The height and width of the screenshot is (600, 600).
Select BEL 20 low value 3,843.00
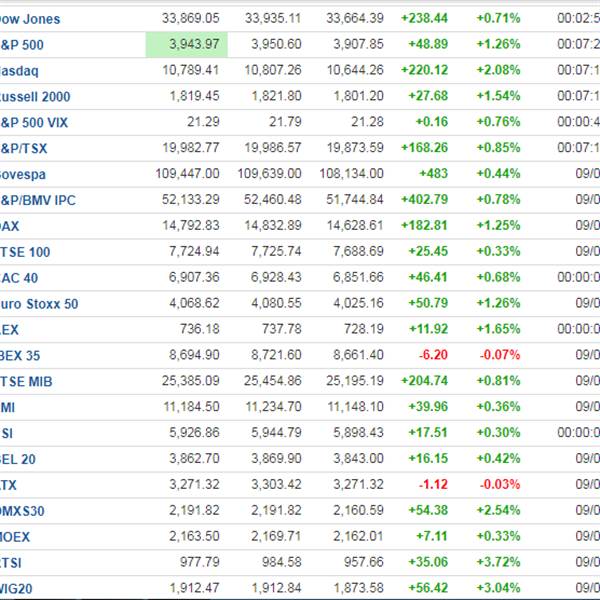coord(358,458)
